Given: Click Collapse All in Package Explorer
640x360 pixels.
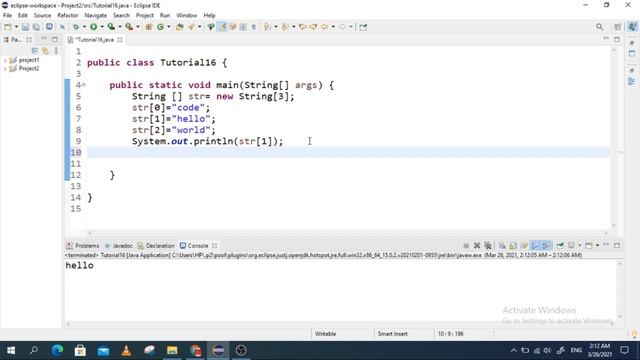Looking at the screenshot, I should pyautogui.click(x=35, y=51).
